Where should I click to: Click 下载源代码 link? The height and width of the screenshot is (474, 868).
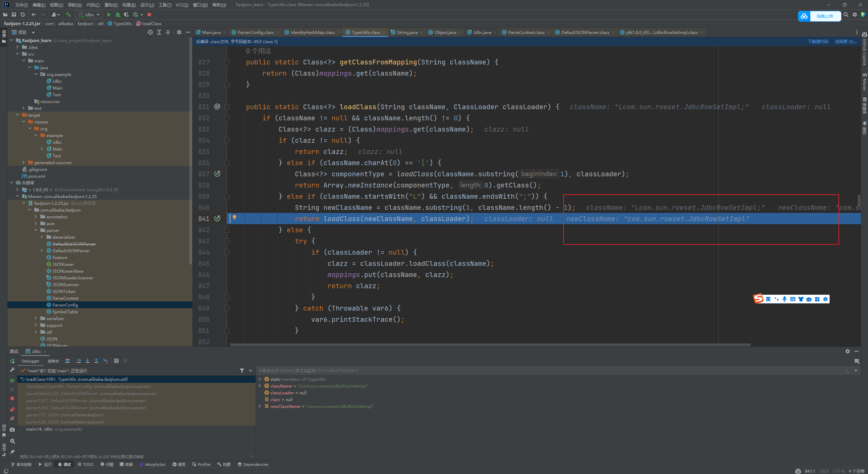818,41
